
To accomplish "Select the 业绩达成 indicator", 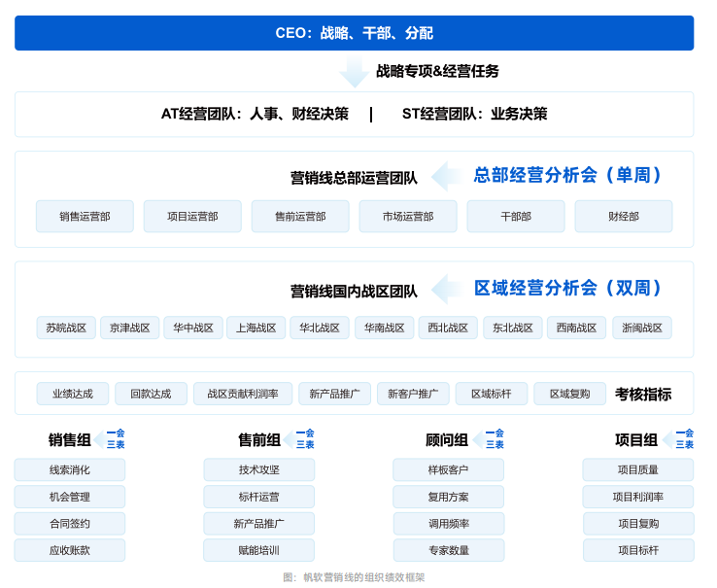I will click(73, 394).
